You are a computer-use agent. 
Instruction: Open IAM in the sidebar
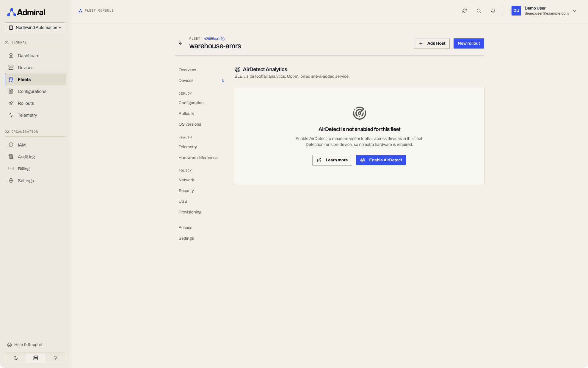coord(35,145)
